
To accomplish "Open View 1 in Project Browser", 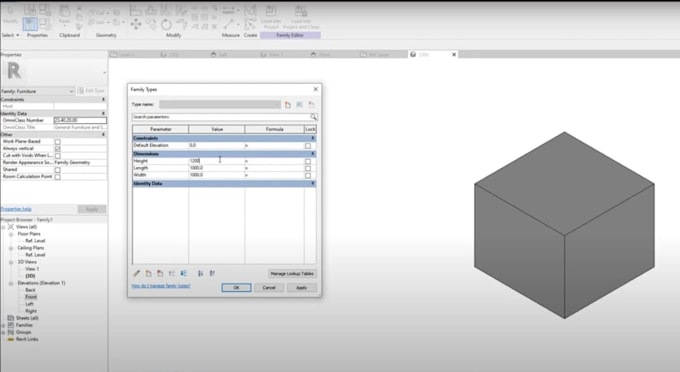I will [x=32, y=269].
